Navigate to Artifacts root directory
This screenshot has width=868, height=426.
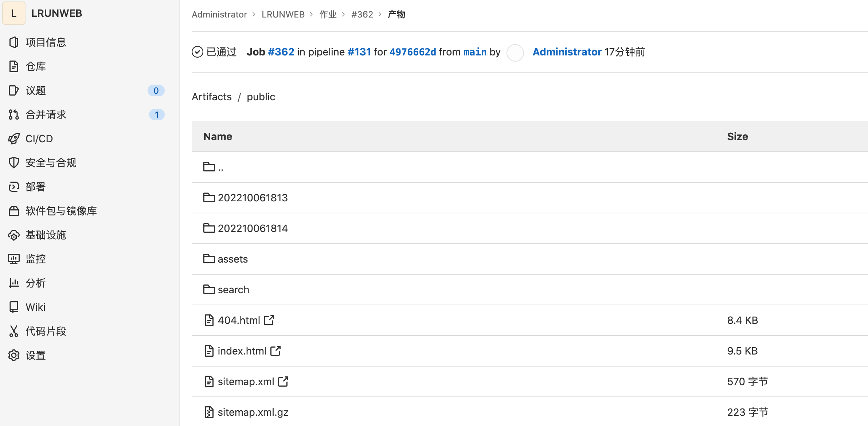(211, 97)
